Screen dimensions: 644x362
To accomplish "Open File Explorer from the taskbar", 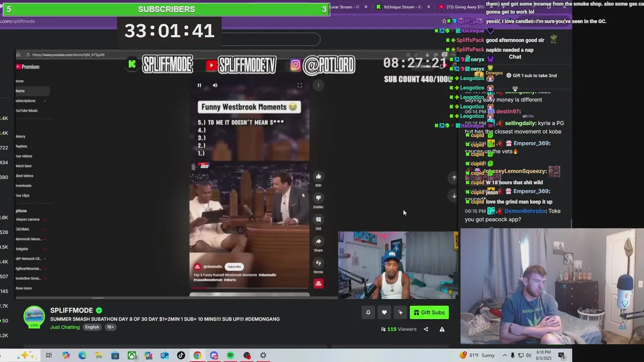I will (x=99, y=355).
